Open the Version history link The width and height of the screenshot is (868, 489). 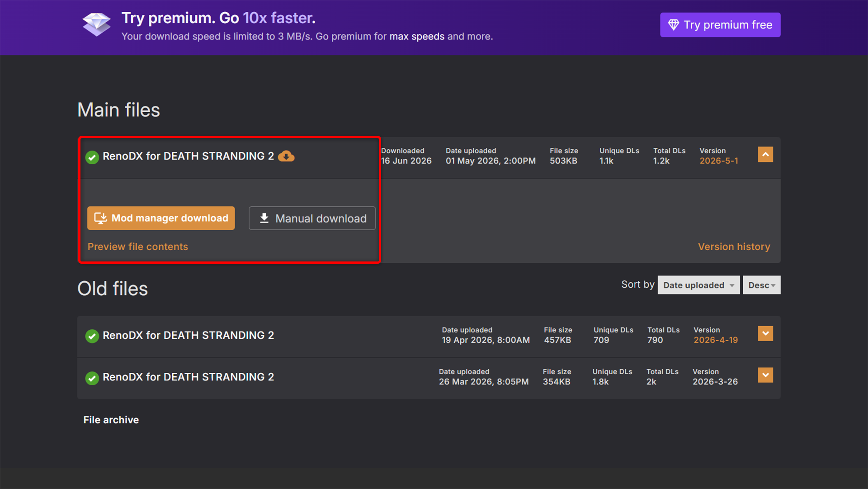734,247
